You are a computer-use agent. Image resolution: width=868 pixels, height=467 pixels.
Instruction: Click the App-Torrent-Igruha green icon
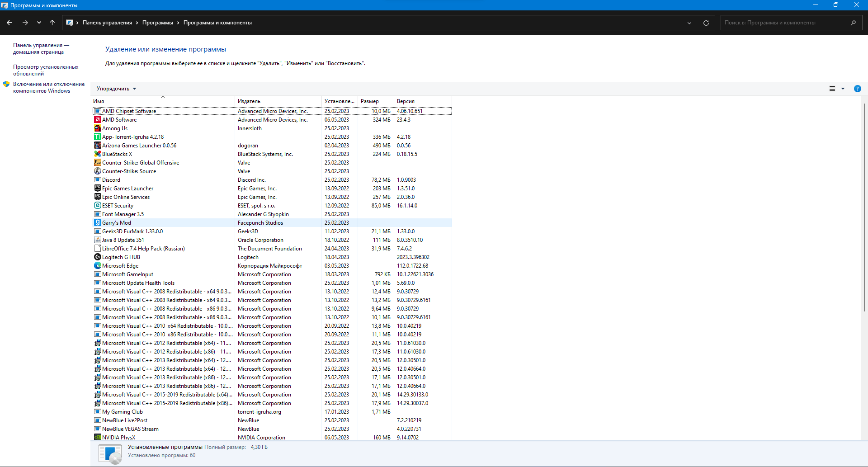tap(97, 137)
